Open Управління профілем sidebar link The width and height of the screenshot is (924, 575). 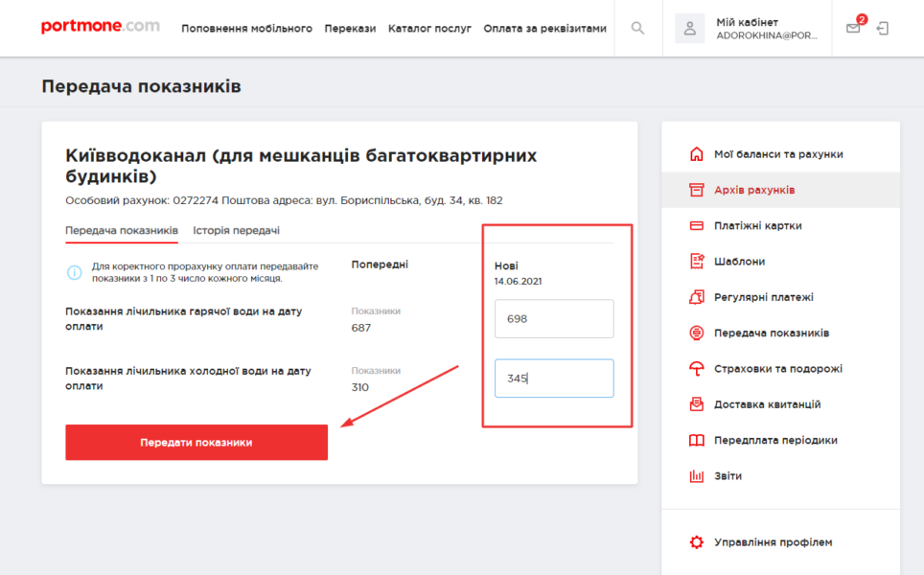pos(774,542)
